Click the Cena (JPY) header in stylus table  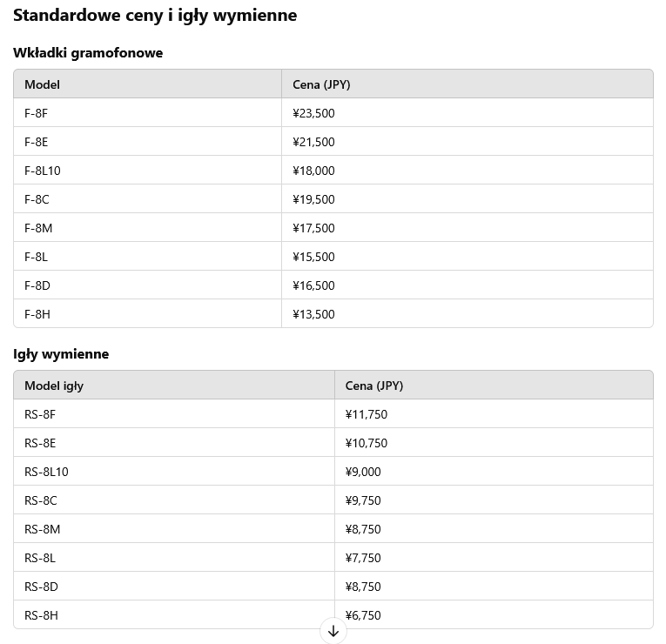(374, 386)
